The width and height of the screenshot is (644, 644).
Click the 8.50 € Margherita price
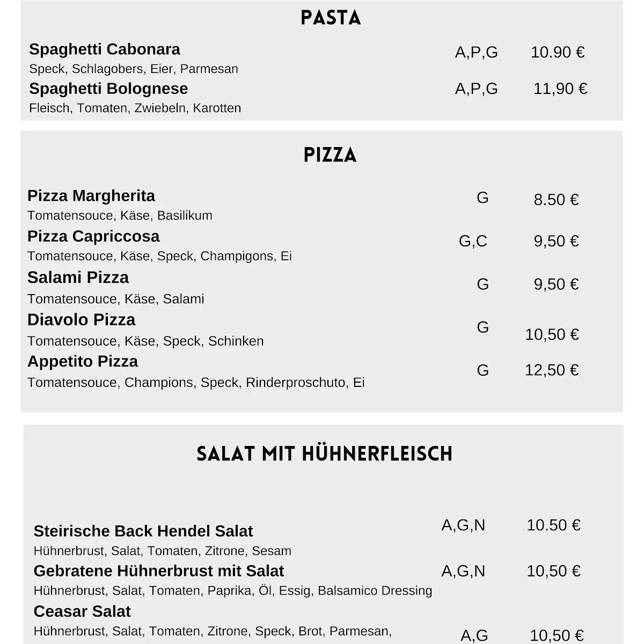[x=556, y=200]
